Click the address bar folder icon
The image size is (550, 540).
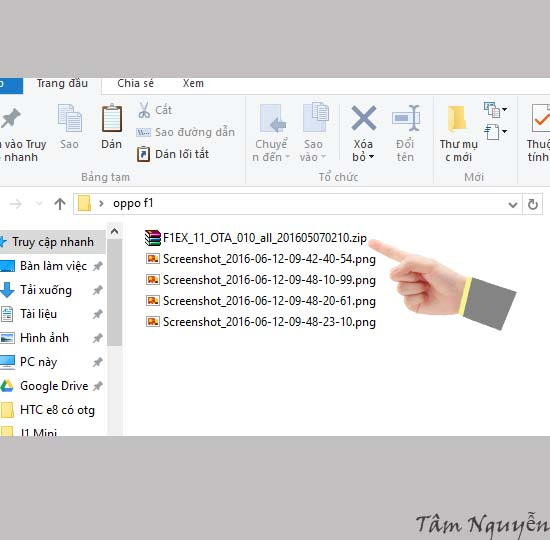pyautogui.click(x=84, y=204)
